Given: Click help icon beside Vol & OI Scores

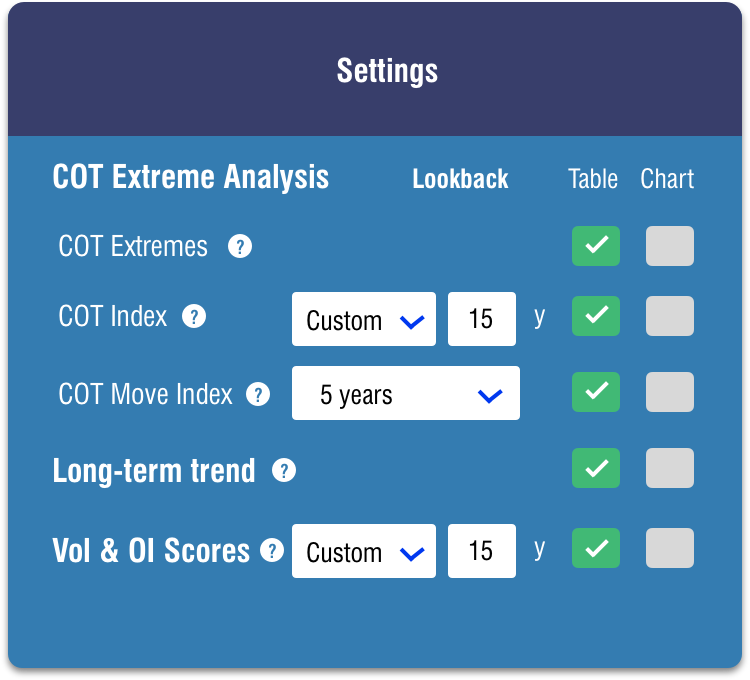Looking at the screenshot, I should pyautogui.click(x=272, y=550).
